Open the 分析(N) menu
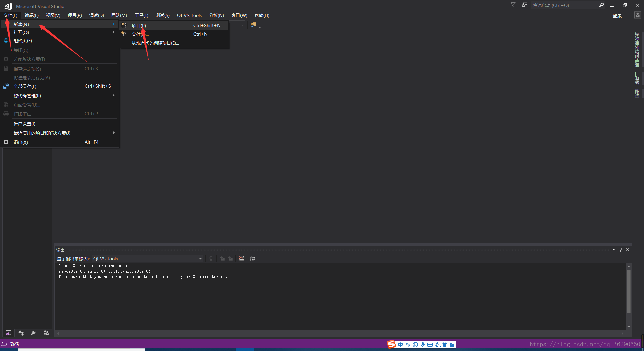 tap(216, 15)
